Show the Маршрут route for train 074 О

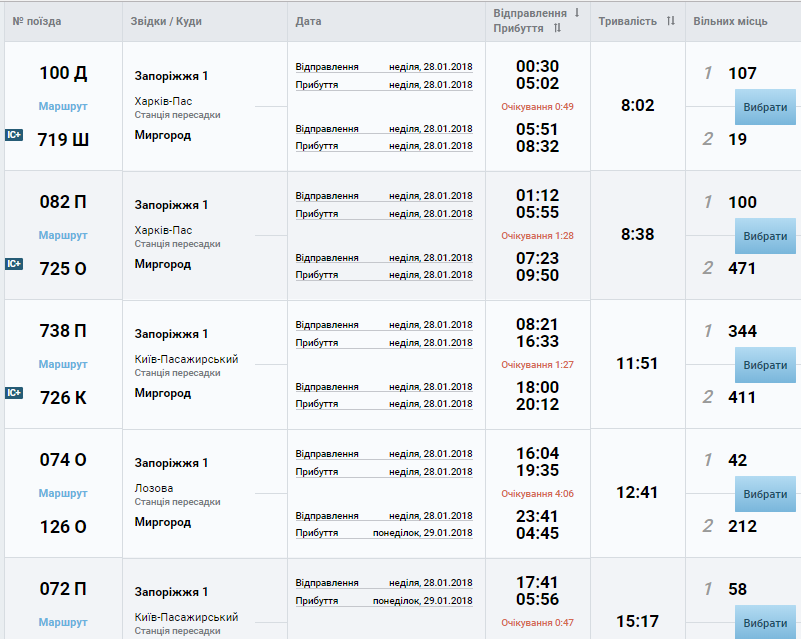point(63,493)
